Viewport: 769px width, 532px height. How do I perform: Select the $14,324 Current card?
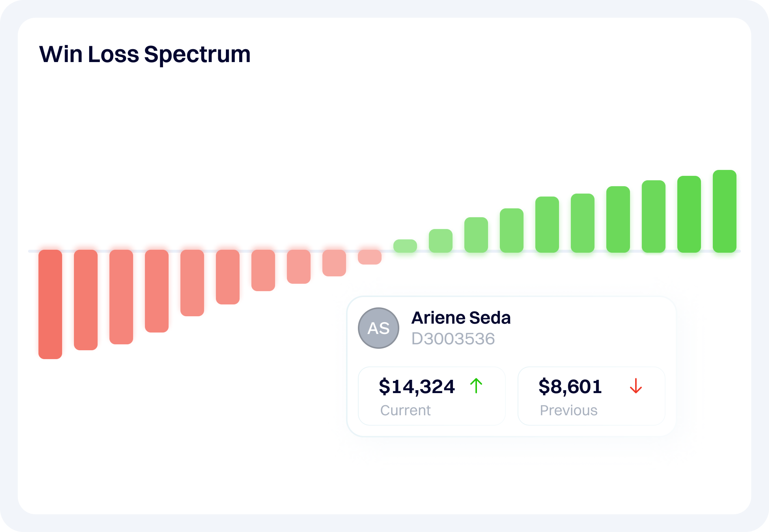(x=431, y=396)
